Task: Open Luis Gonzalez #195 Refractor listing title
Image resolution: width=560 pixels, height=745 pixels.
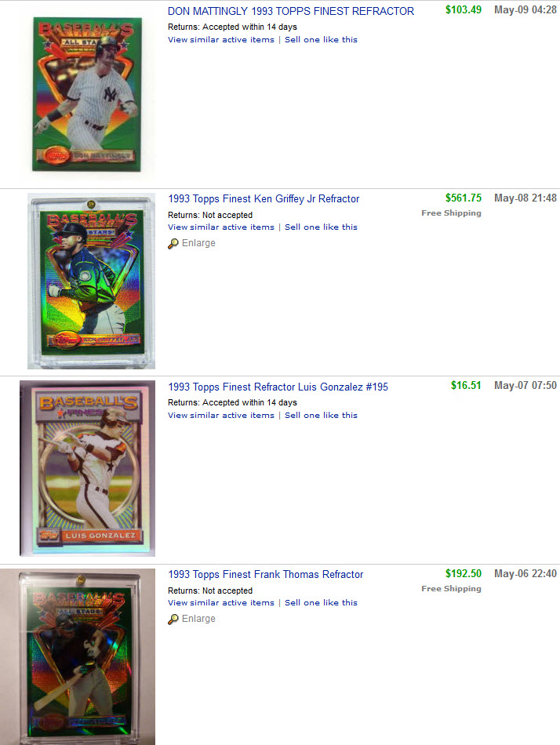Action: coord(278,387)
